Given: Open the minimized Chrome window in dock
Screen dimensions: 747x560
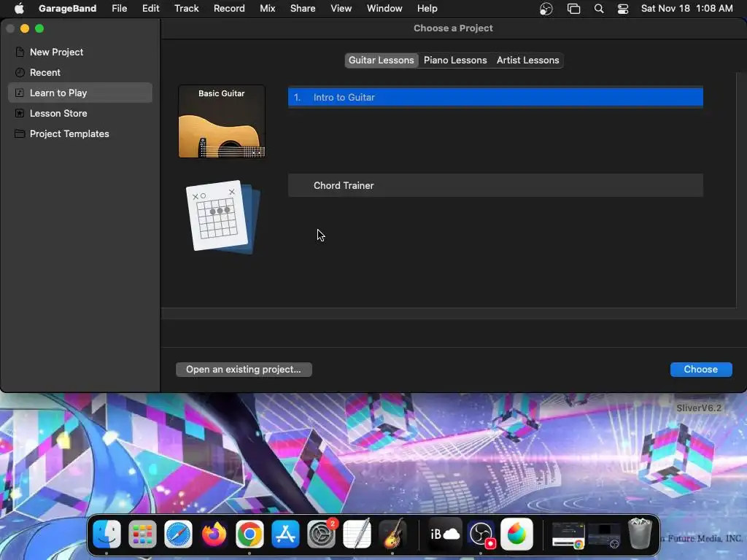Looking at the screenshot, I should tap(568, 534).
